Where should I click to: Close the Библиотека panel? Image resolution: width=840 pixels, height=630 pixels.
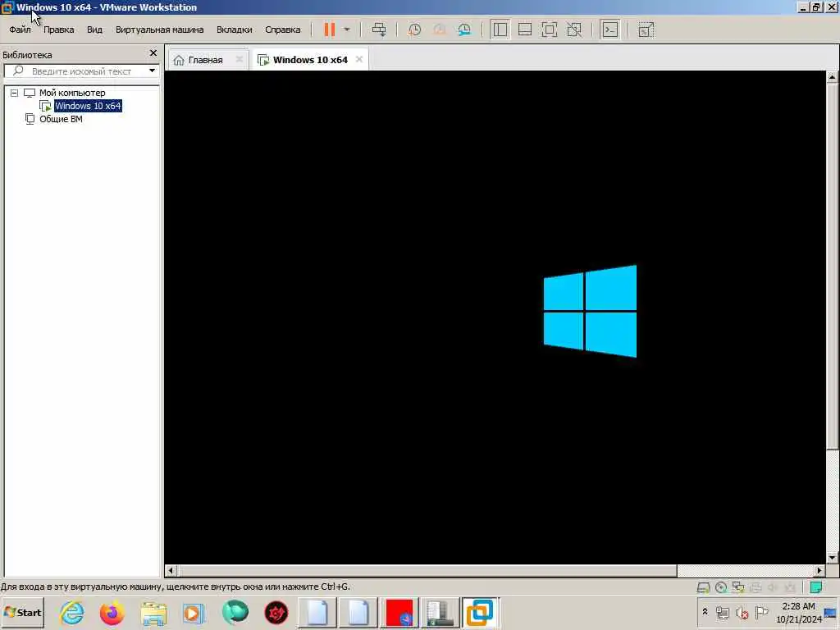[x=153, y=53]
